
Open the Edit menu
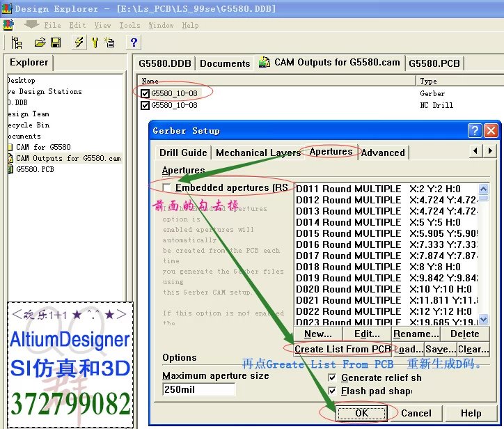77,25
